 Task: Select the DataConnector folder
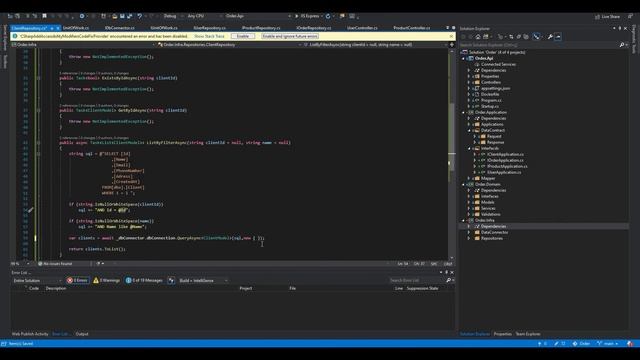pyautogui.click(x=494, y=232)
